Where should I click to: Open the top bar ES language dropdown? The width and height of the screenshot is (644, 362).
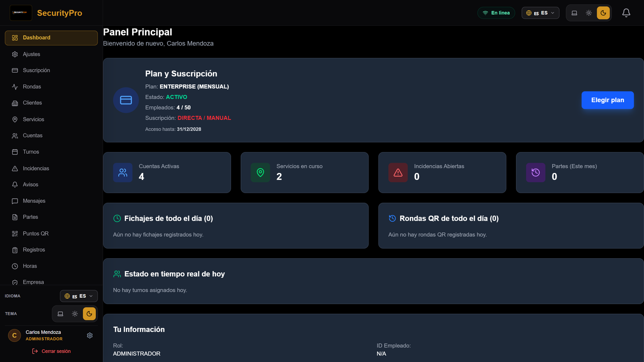pos(541,13)
